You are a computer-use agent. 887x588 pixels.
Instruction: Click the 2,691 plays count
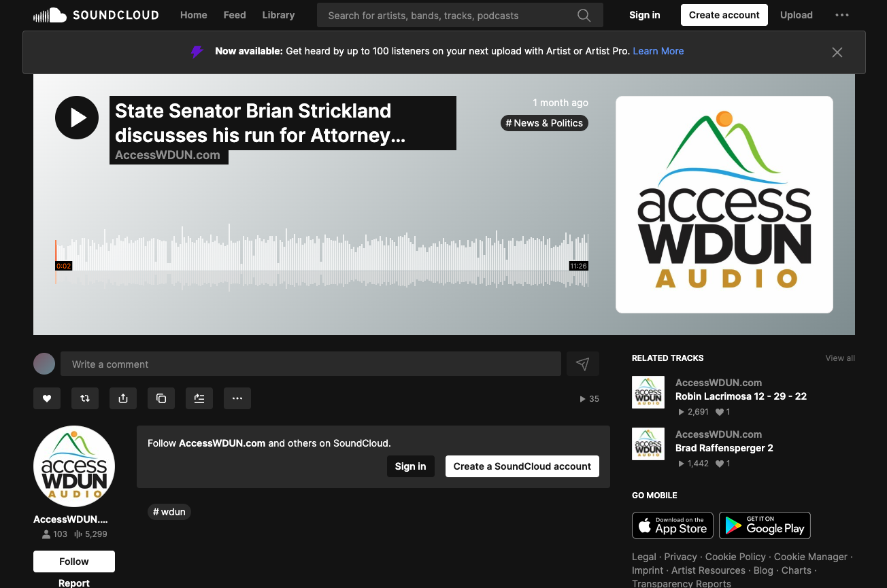[x=694, y=412]
